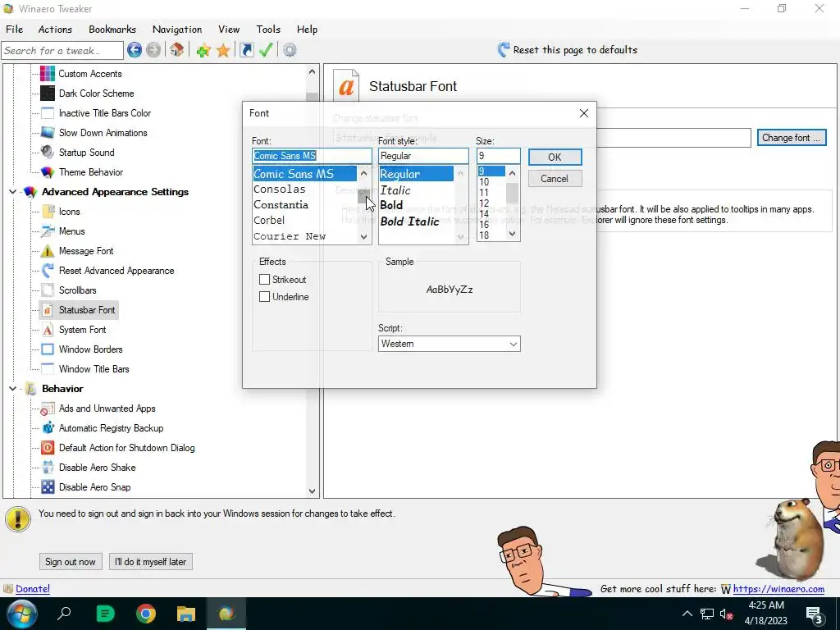Click the Menus tree icon
Screen dimensions: 840x630
pos(48,231)
